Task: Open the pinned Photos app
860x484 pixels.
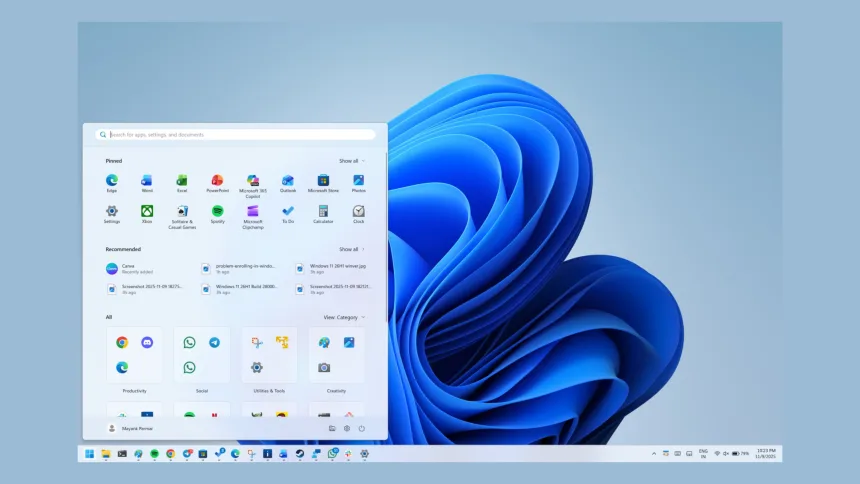Action: (359, 183)
